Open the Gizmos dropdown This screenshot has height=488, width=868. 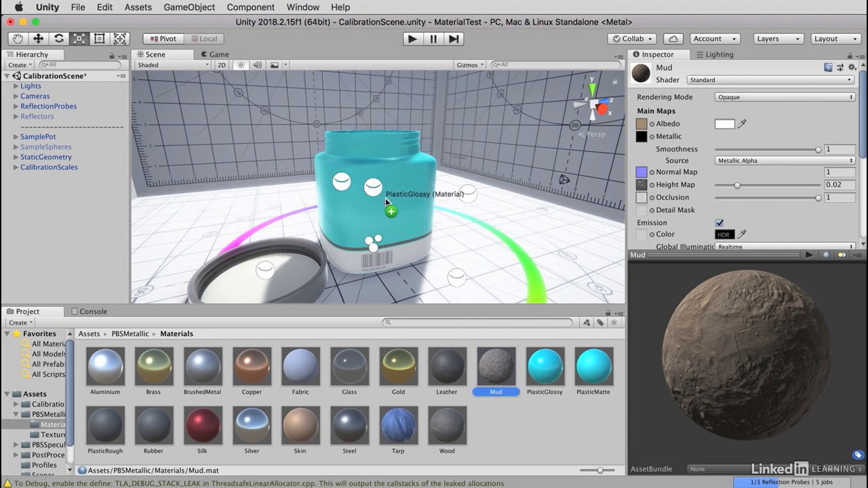(470, 65)
